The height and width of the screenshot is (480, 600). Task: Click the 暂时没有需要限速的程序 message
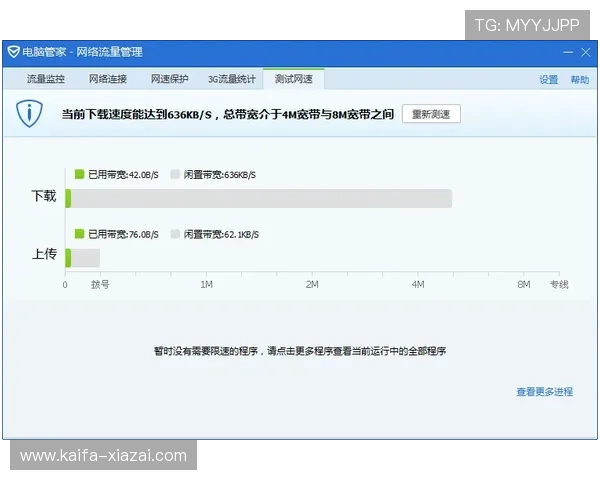click(300, 351)
